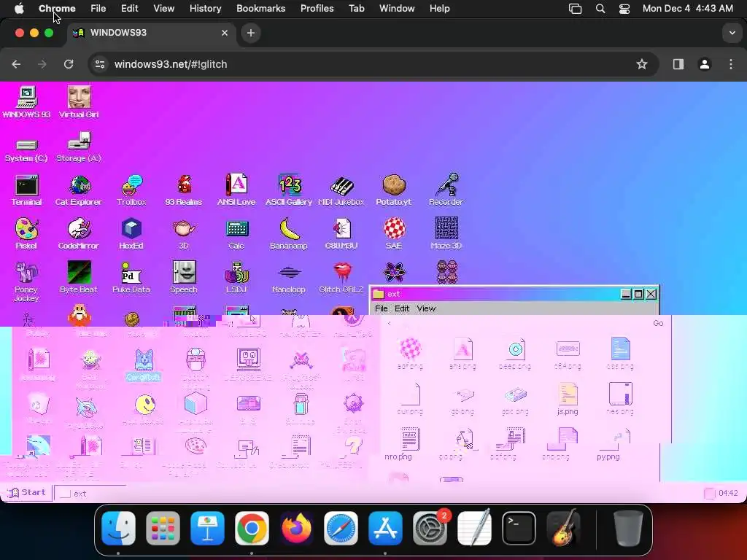Select the highlighted Corglitch corgi icon
This screenshot has width=747, height=560.
point(144,365)
